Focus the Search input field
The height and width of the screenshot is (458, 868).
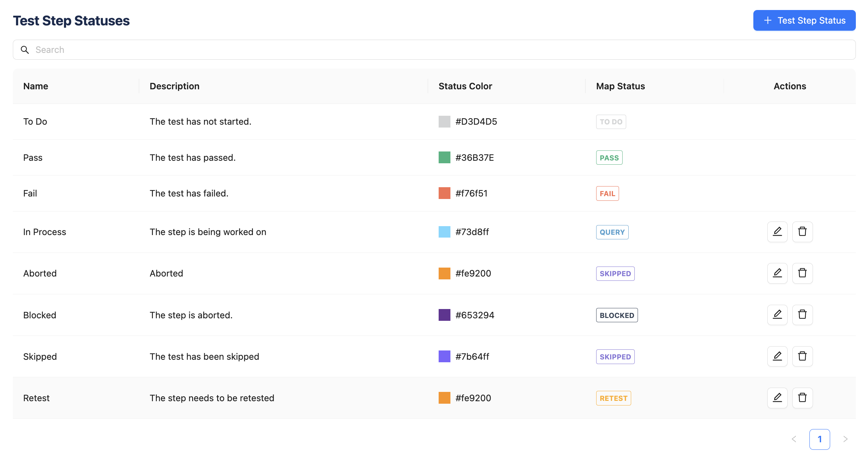pos(434,50)
